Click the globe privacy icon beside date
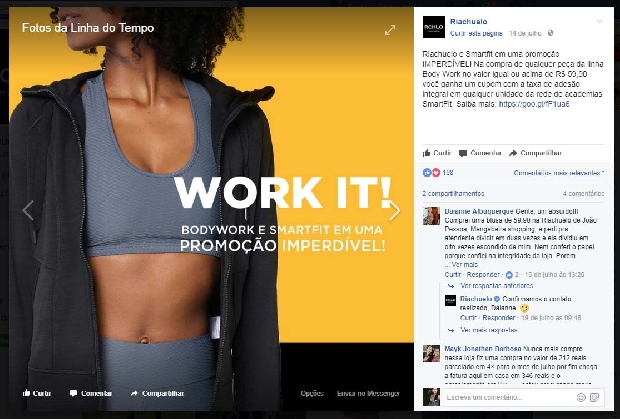This screenshot has width=620, height=419. (x=550, y=33)
